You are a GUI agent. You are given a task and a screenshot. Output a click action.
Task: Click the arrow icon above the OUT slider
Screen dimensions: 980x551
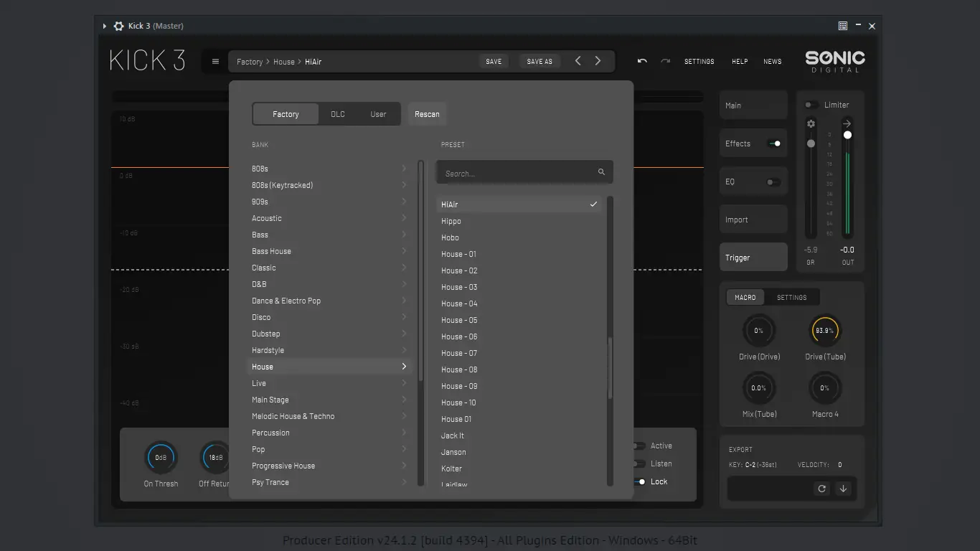[847, 124]
